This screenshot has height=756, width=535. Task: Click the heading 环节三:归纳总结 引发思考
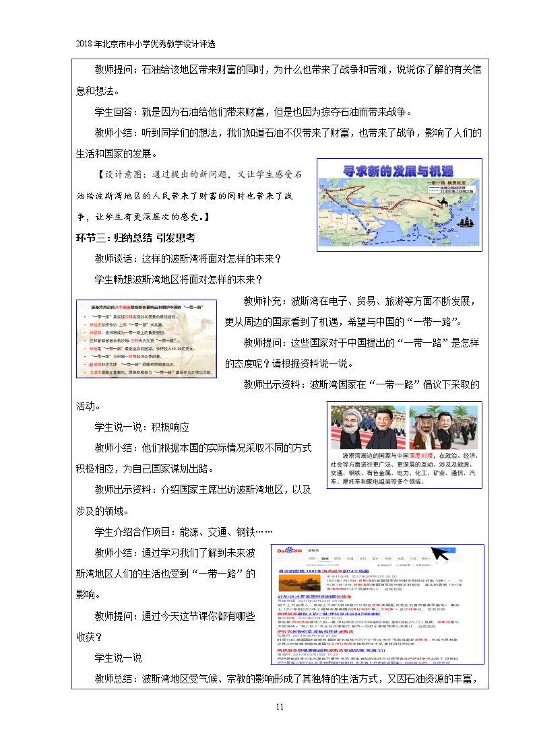[135, 238]
